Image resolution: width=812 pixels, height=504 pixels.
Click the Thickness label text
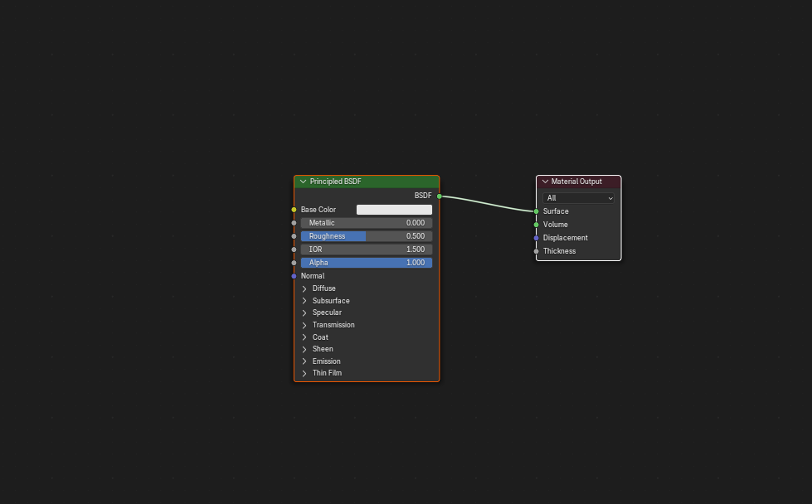(559, 251)
